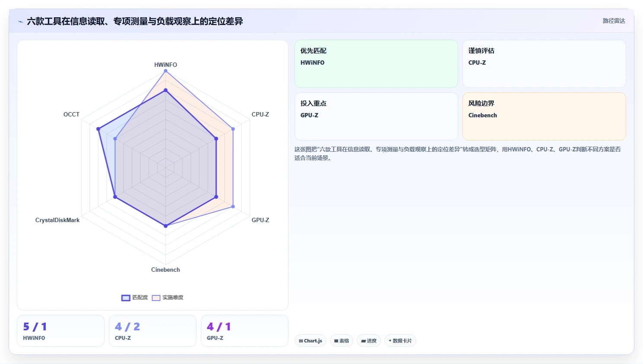The image size is (643, 364).
Task: Click the 实施难度 data point on GPU-Z axis
Action: click(233, 207)
